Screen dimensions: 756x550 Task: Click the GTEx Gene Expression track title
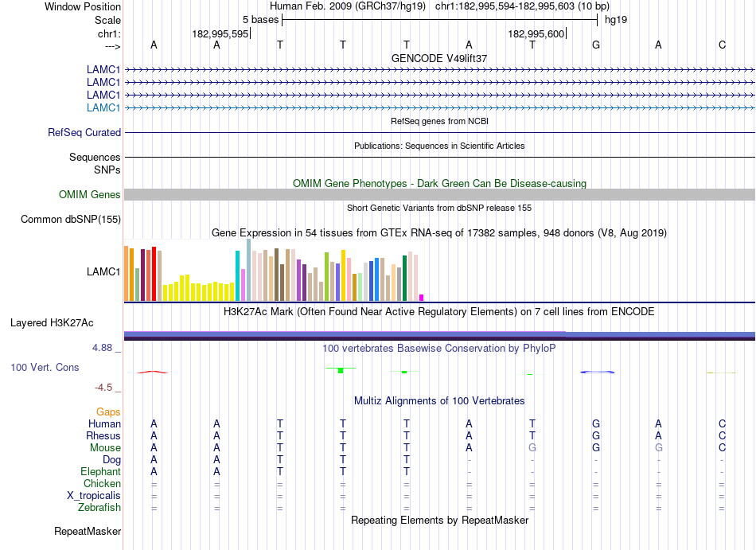click(439, 233)
